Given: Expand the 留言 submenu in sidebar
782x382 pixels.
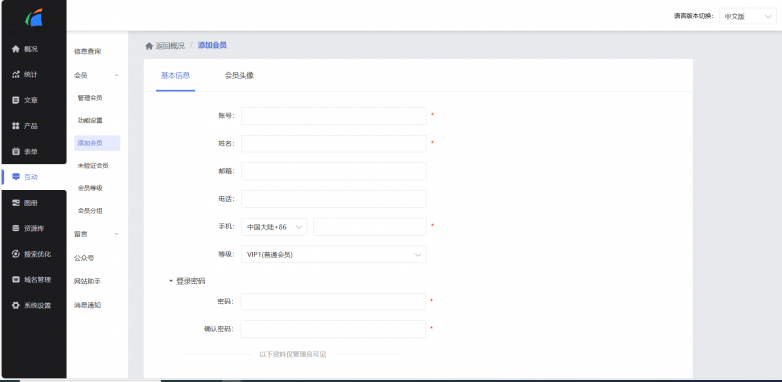Looking at the screenshot, I should click(x=117, y=234).
